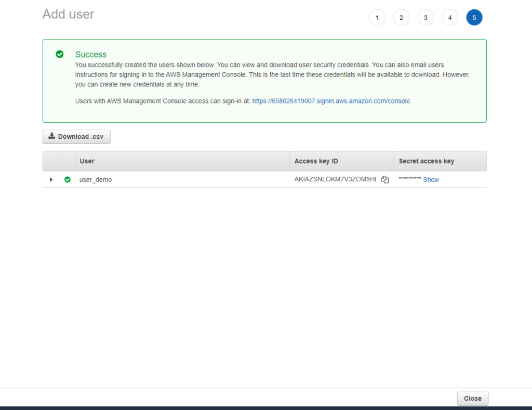This screenshot has width=532, height=410.
Task: Select the user_demo user name
Action: pyautogui.click(x=95, y=180)
